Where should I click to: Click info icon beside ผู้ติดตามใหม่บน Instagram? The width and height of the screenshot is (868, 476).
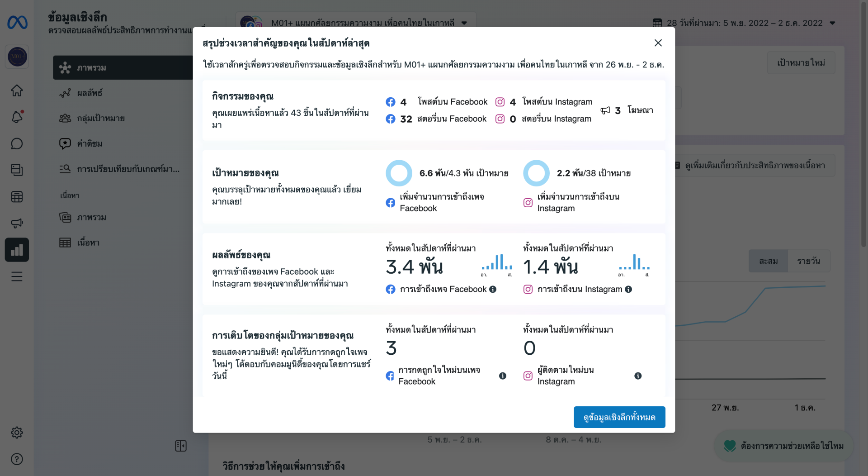(x=638, y=376)
